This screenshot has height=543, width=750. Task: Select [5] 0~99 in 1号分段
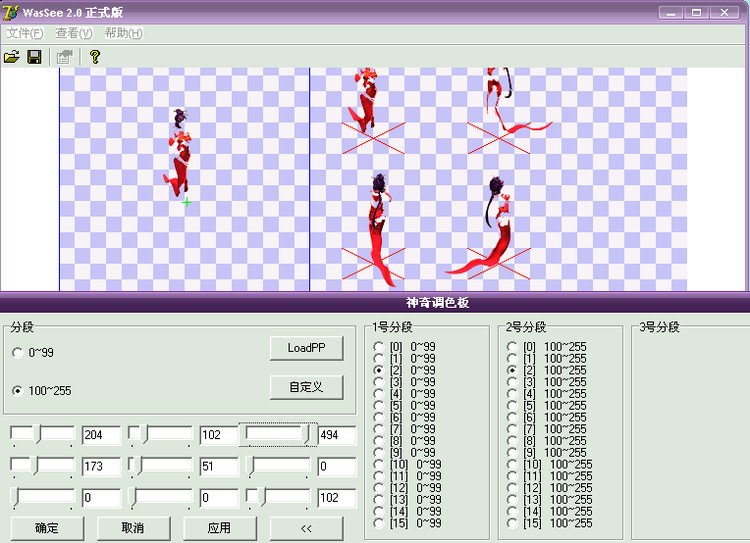[x=405, y=405]
